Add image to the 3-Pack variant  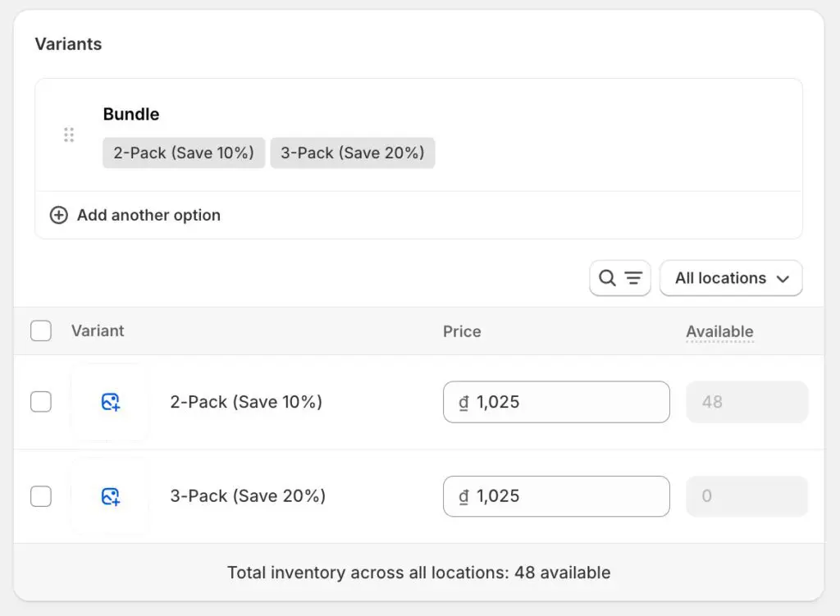click(111, 496)
